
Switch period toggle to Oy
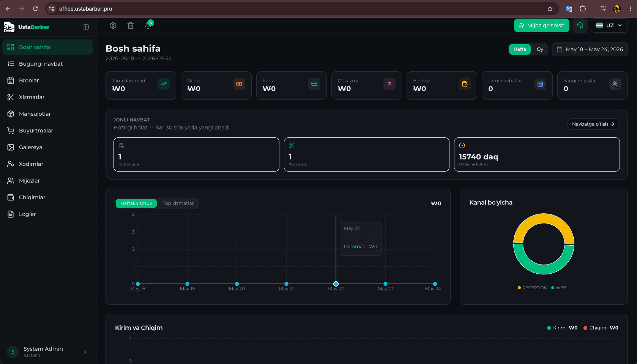pos(540,49)
